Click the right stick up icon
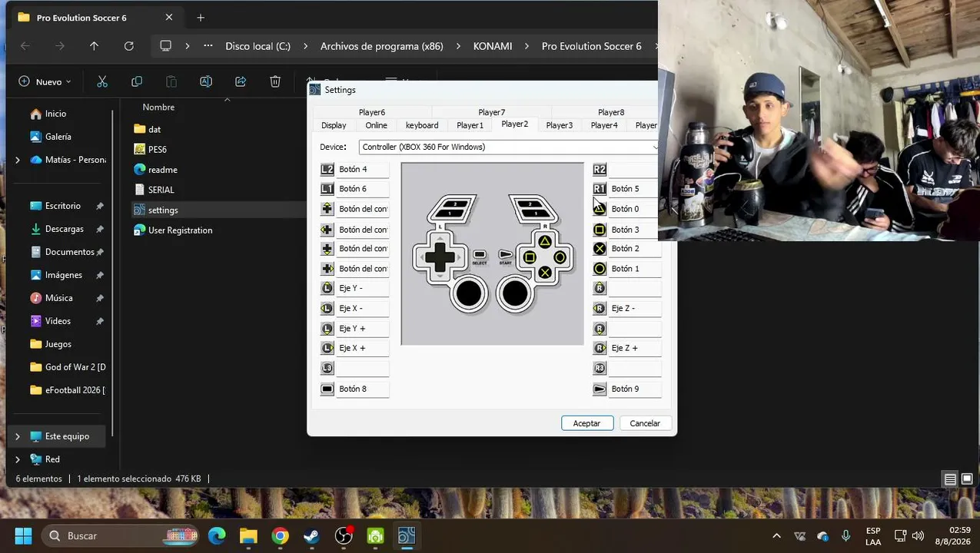Screen dimensions: 980x553 (600, 288)
